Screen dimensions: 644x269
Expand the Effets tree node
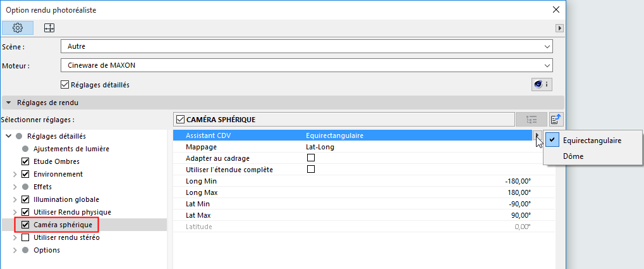tap(15, 187)
